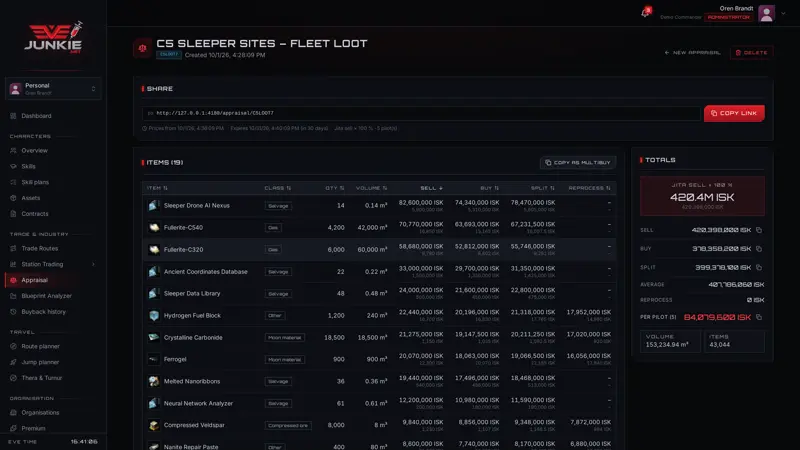The height and width of the screenshot is (450, 800).
Task: Click Thera & Turnur icon
Action: [13, 378]
